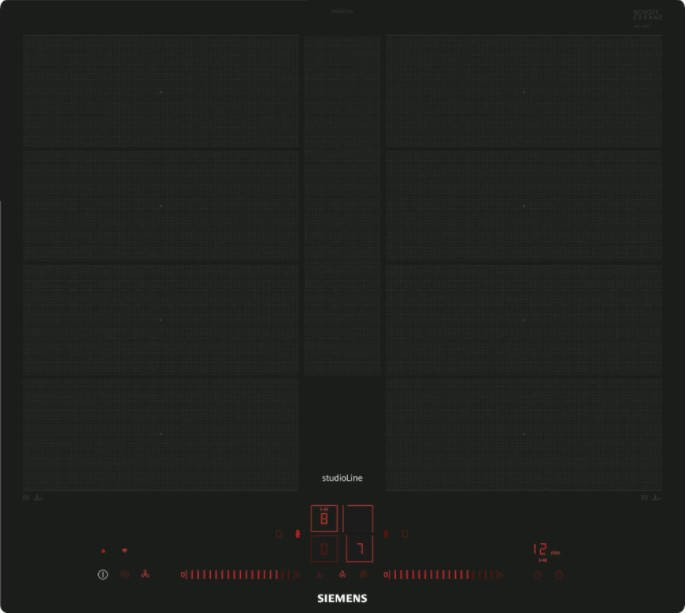This screenshot has height=613, width=686.
Task: Tap the fan-shaped icon beside the power button
Action: 146,575
